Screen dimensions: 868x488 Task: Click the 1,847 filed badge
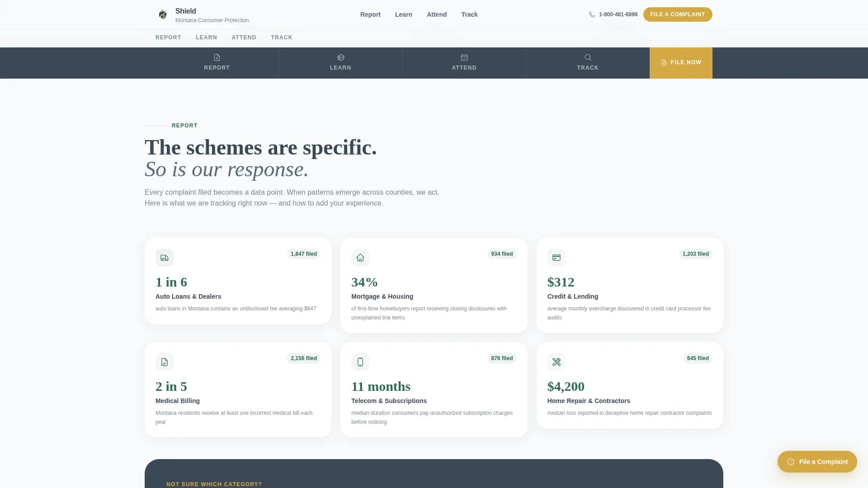click(304, 254)
